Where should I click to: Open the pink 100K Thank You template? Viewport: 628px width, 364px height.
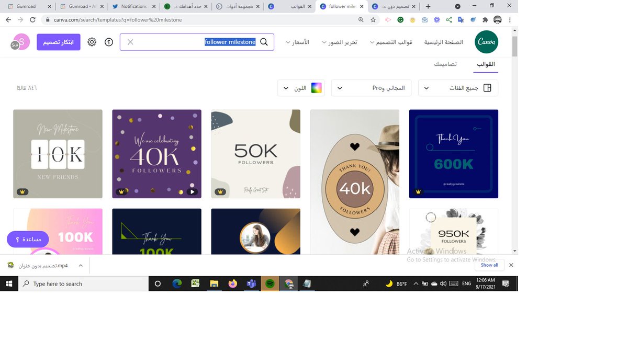point(58,232)
